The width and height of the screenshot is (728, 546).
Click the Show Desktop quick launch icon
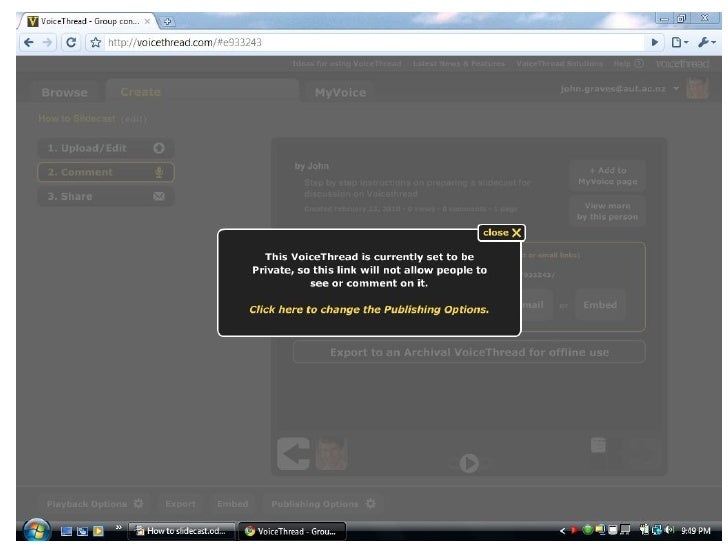point(66,531)
